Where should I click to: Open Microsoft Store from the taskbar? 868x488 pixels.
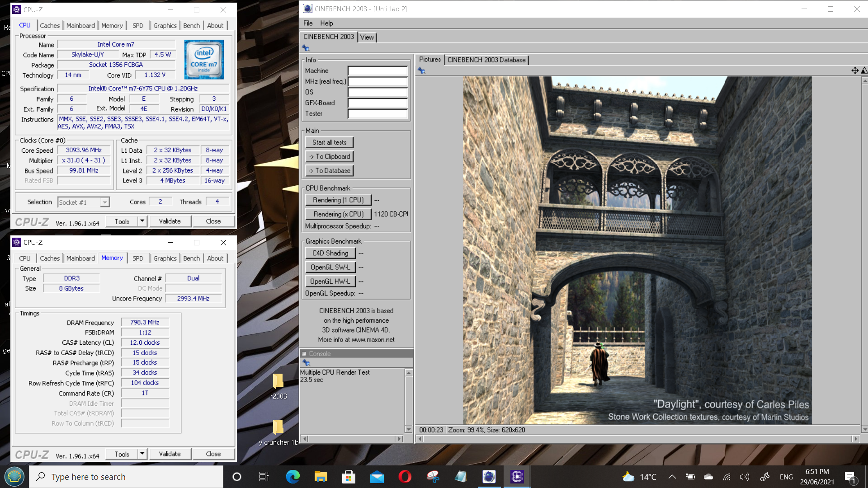click(x=349, y=477)
